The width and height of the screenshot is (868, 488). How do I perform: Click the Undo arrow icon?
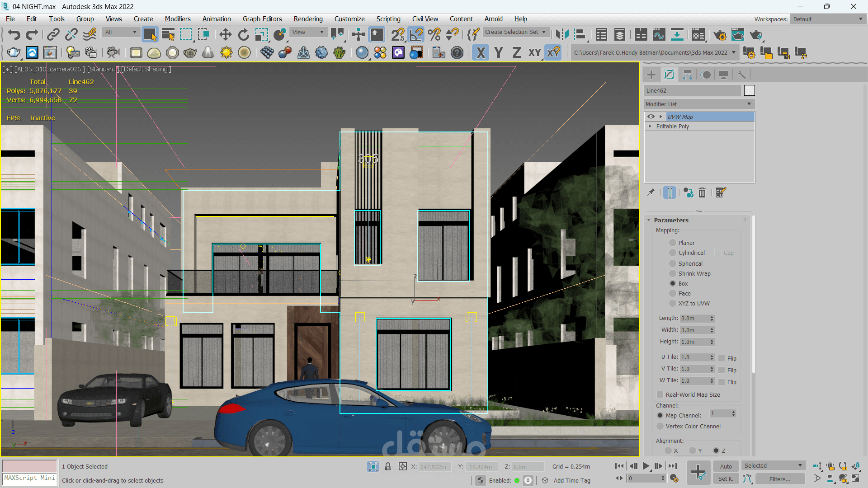click(x=14, y=34)
